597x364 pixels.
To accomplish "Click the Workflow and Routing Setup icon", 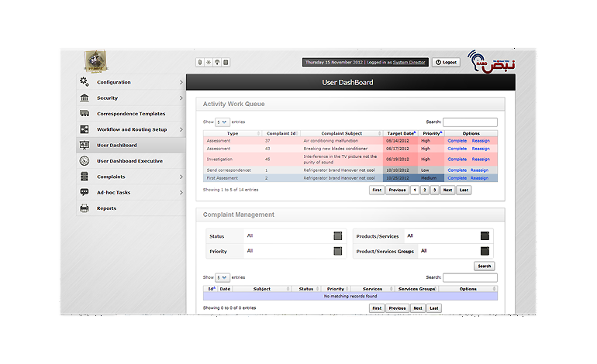I will click(x=85, y=129).
